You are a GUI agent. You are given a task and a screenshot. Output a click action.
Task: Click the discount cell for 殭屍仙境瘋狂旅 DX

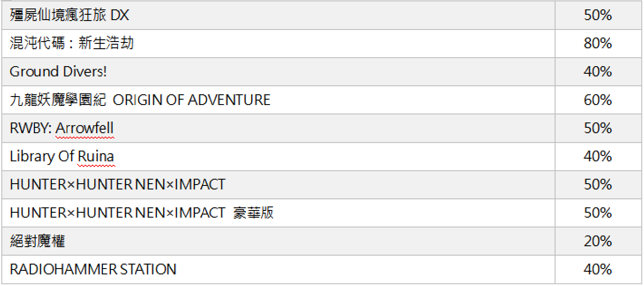click(598, 16)
